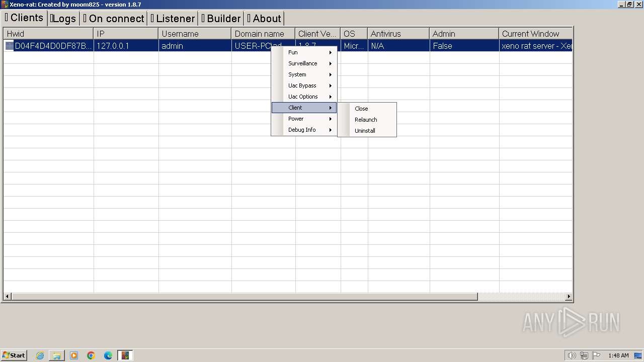Image resolution: width=644 pixels, height=362 pixels.
Task: Expand the Power submenu
Action: (304, 119)
